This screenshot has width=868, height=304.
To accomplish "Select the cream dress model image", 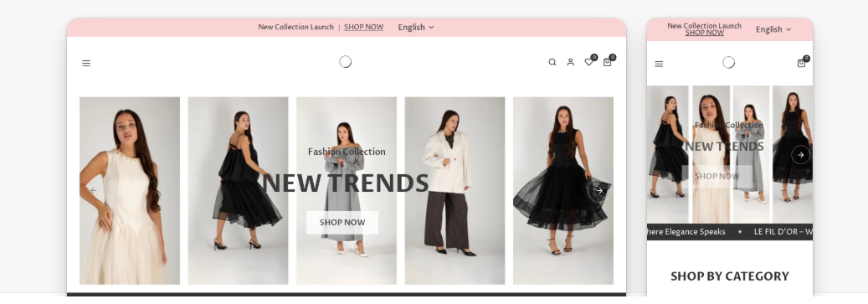I will [x=130, y=190].
